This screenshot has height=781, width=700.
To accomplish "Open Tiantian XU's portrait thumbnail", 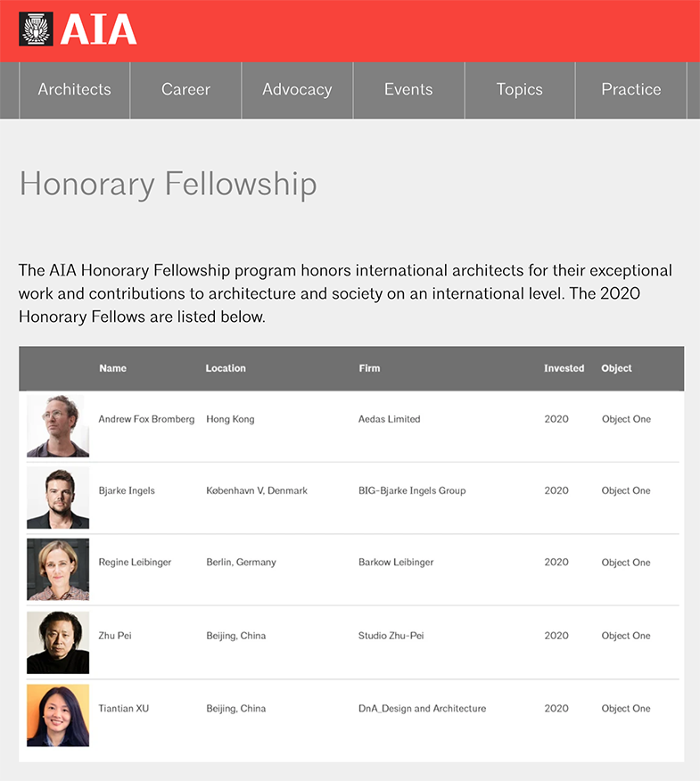I will click(58, 715).
